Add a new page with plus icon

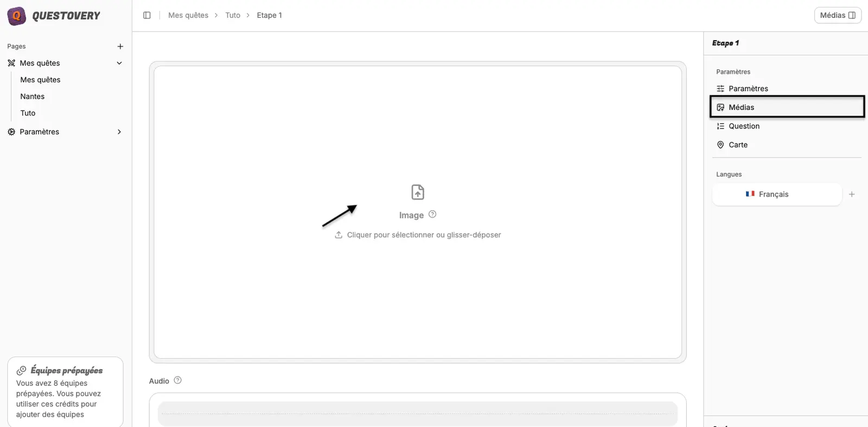point(120,47)
